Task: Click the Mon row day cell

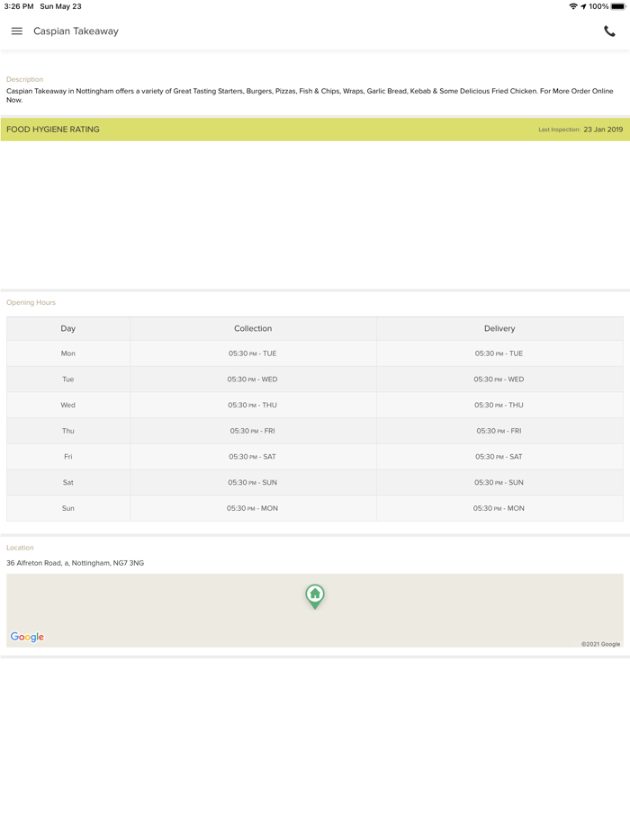Action: [x=68, y=353]
